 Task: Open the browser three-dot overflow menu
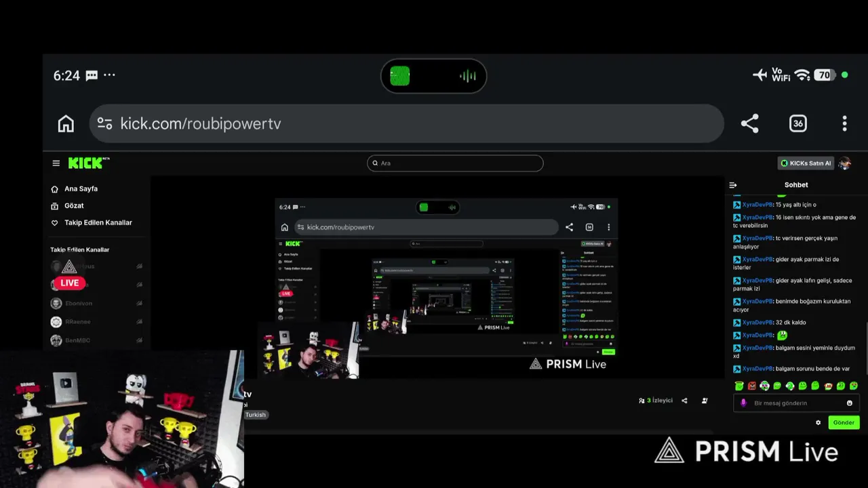(844, 123)
